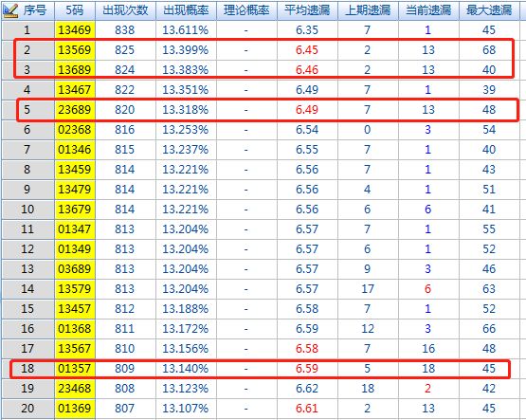This screenshot has height=420, width=526.
Task: Select 5码 cell 13479
Action: (75, 190)
